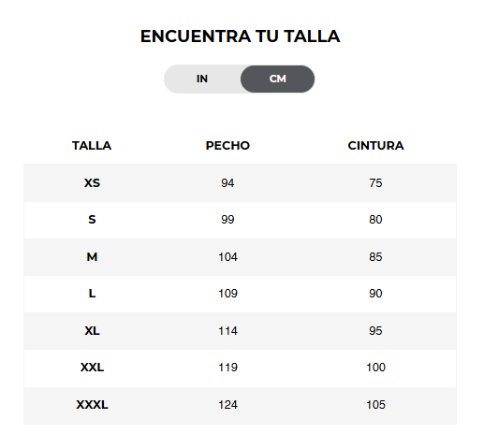Image resolution: width=484 pixels, height=448 pixels.
Task: Select the S size row label
Action: (x=92, y=220)
